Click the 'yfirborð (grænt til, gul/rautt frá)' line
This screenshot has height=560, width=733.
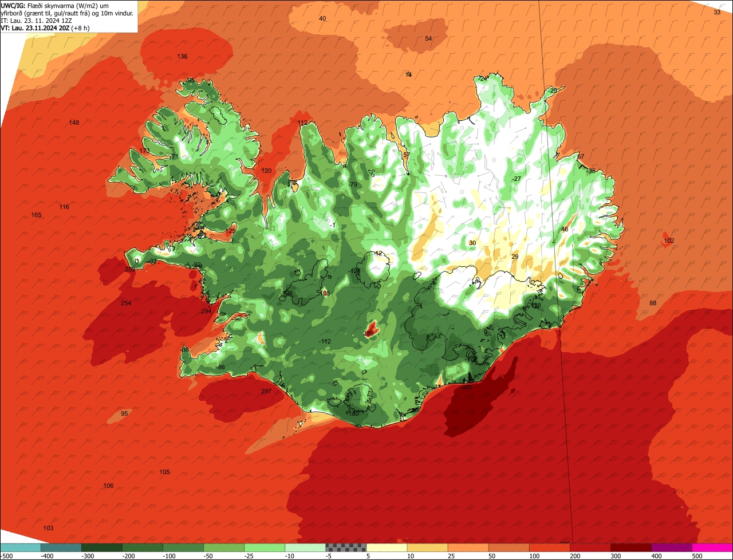point(68,13)
